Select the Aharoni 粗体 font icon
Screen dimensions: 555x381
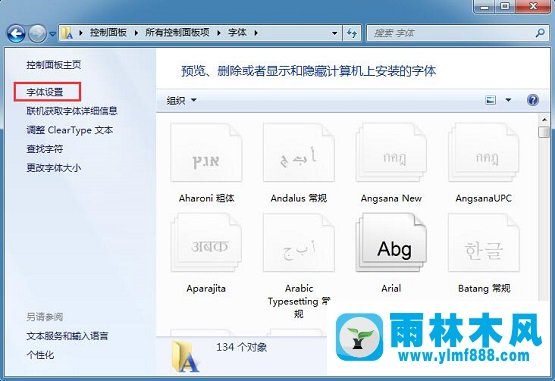pyautogui.click(x=206, y=153)
